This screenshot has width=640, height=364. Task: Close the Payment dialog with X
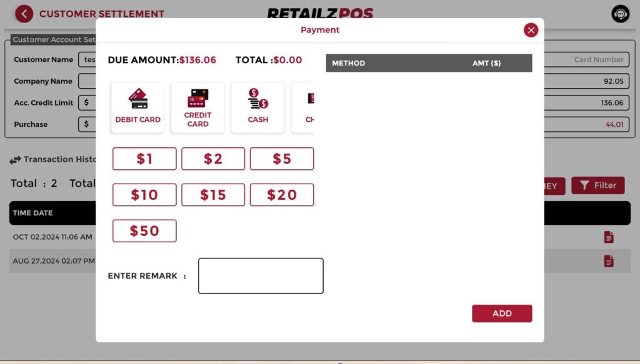click(531, 30)
